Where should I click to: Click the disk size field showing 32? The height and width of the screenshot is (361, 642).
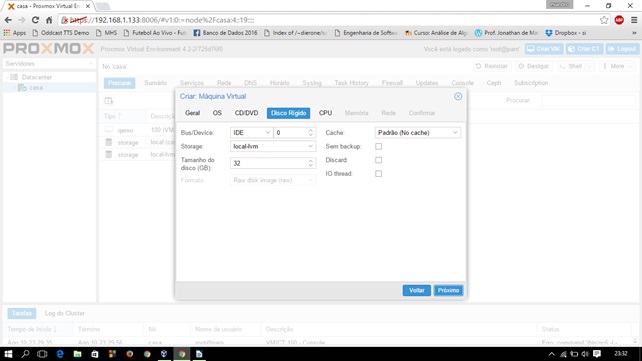pos(268,163)
